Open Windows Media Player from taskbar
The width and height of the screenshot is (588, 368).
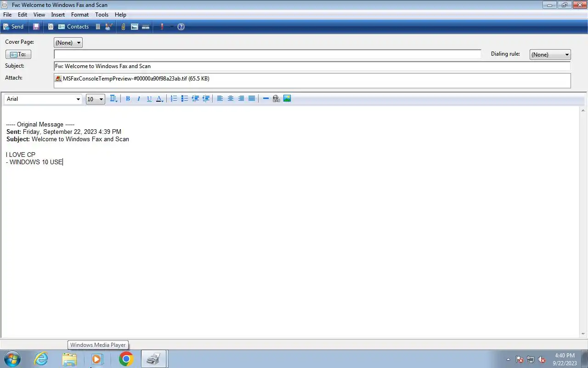tap(97, 359)
